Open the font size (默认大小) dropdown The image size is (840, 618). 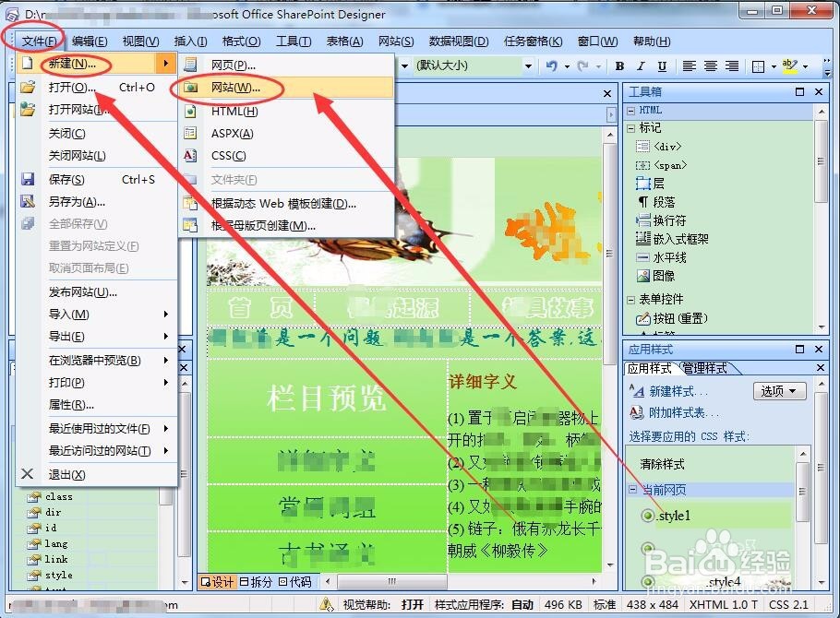pyautogui.click(x=528, y=65)
